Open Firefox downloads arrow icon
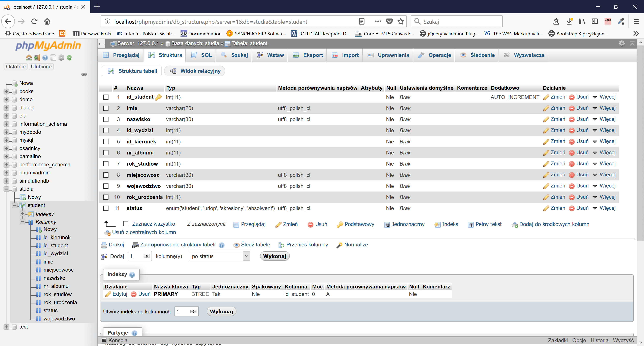Viewport: 644px width, 346px height. click(569, 22)
